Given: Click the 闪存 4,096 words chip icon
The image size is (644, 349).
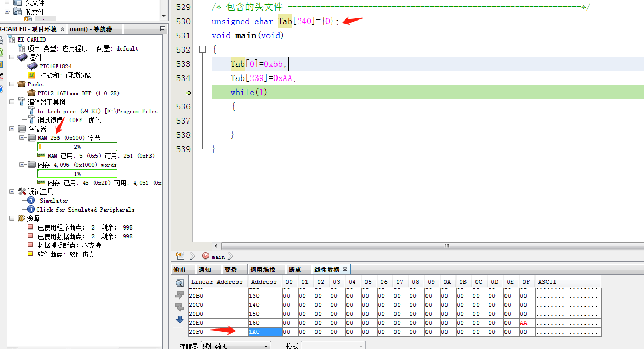Looking at the screenshot, I should coord(32,165).
